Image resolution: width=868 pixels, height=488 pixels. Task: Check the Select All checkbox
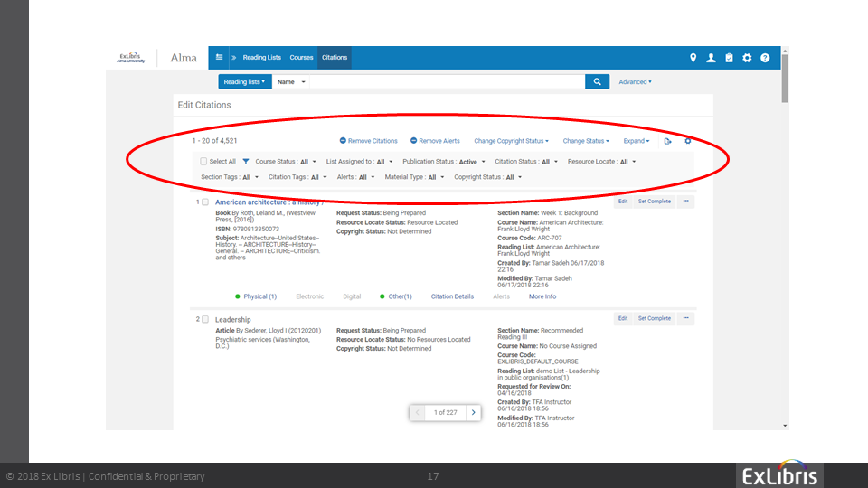tap(203, 162)
